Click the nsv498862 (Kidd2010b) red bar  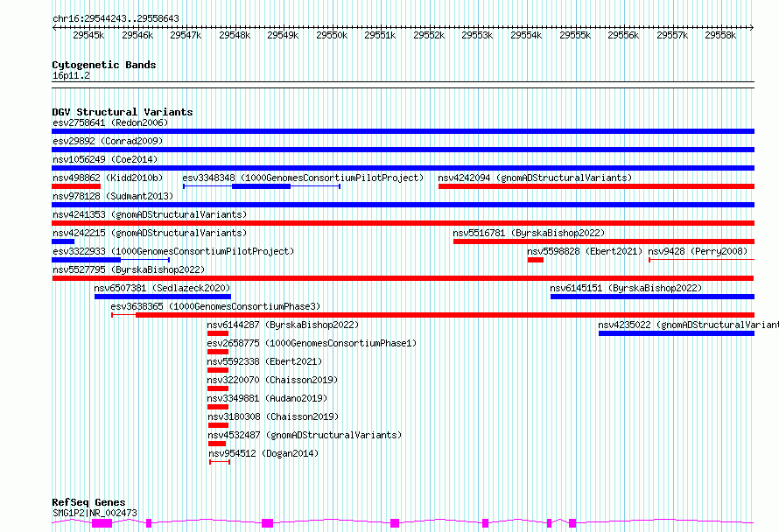tap(76, 186)
